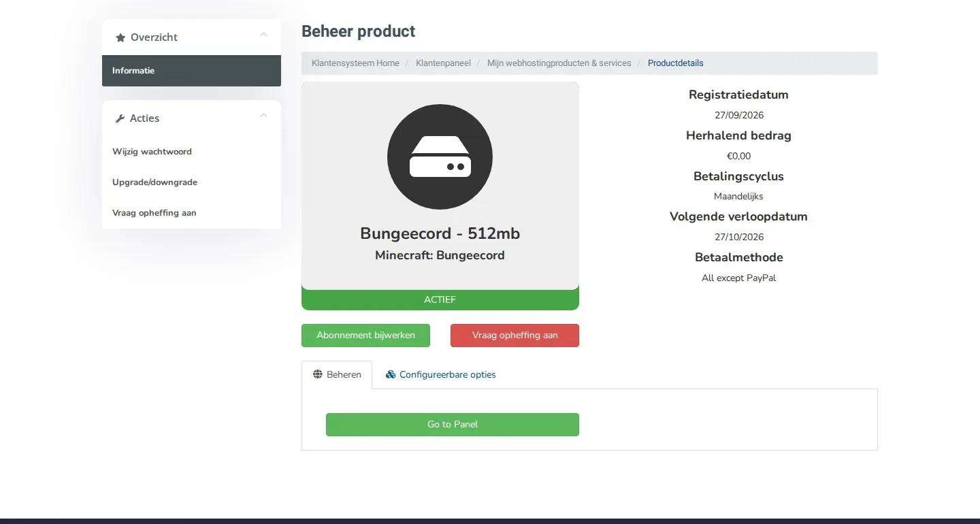Click the globe icon on Beheren tab
Image resolution: width=980 pixels, height=524 pixels.
click(317, 374)
